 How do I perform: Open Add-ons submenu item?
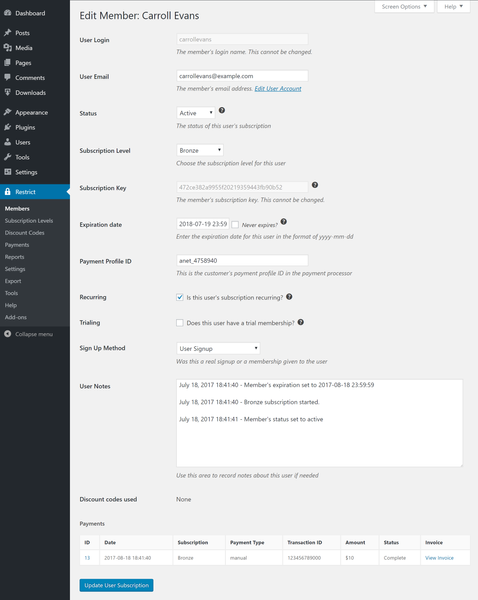(x=16, y=317)
